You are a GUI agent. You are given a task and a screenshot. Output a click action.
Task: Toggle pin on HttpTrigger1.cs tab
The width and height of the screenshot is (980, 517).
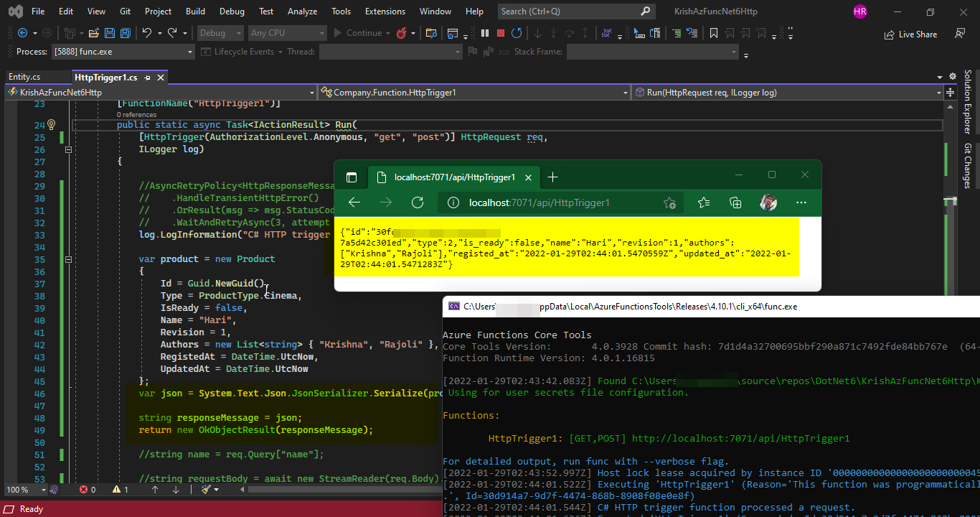point(147,78)
